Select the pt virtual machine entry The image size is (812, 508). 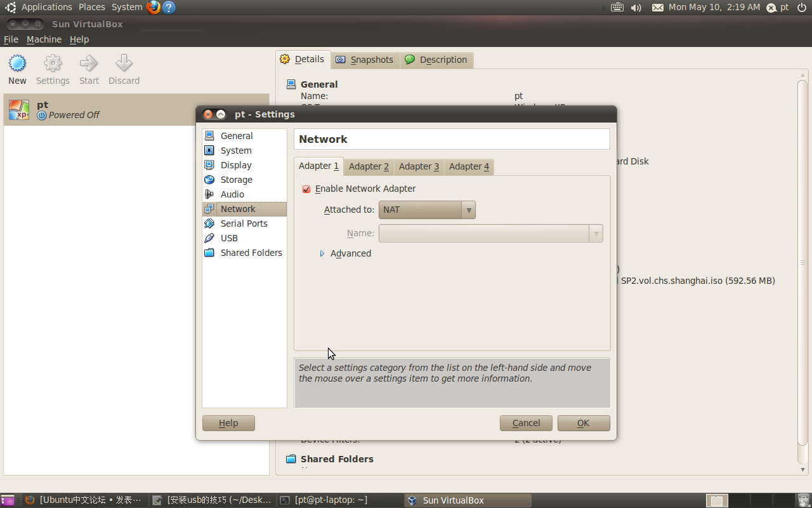pos(136,110)
